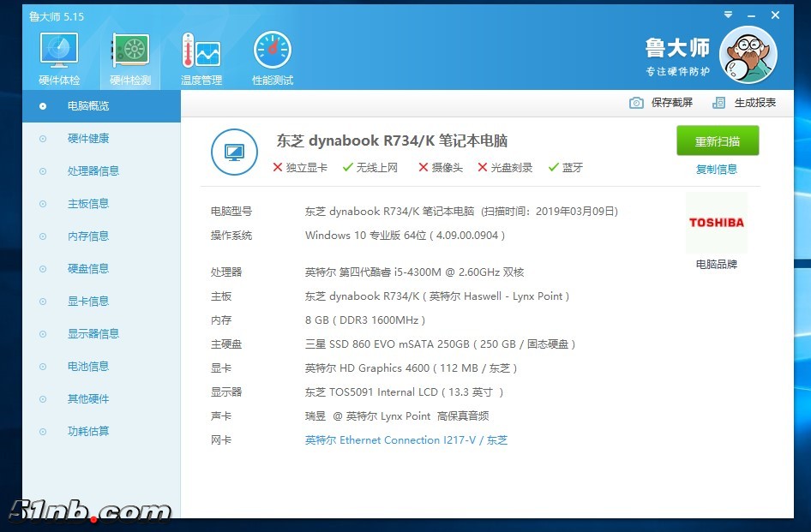Click the 鲁大师 mascot avatar
The width and height of the screenshot is (811, 532).
pyautogui.click(x=748, y=55)
